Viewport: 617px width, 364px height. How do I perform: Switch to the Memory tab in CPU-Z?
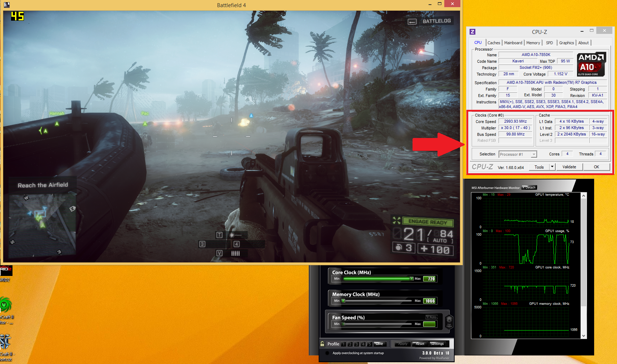[x=533, y=43]
